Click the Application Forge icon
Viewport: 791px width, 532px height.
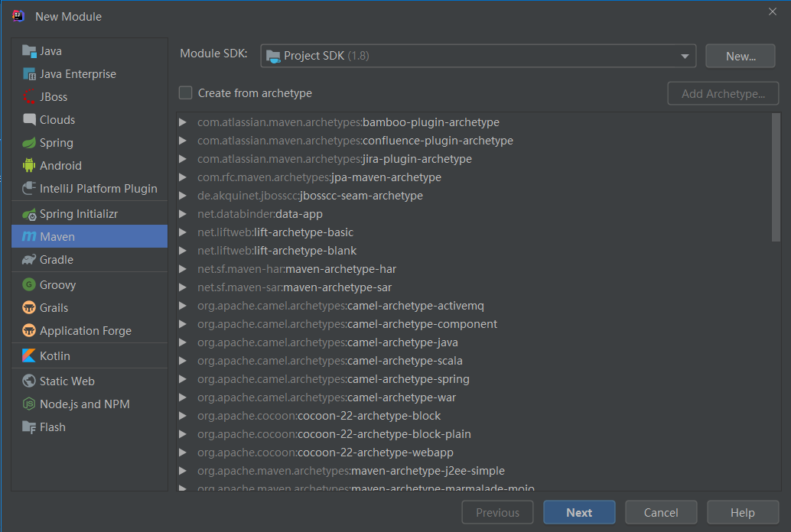pos(29,331)
